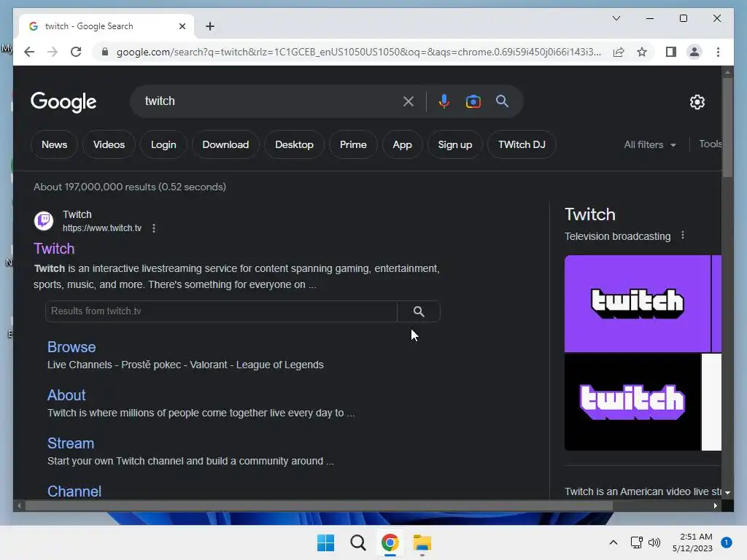Click the browser forward arrow

(53, 52)
